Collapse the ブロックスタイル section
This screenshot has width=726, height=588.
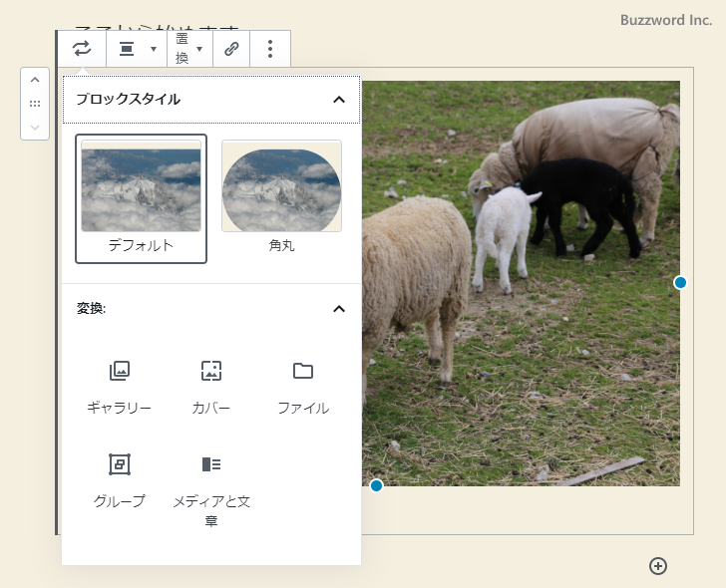[x=211, y=100]
